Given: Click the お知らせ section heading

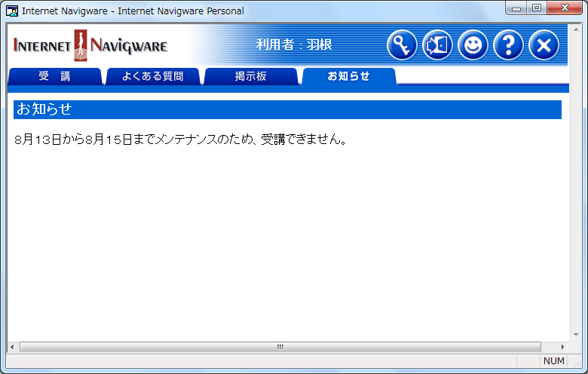Looking at the screenshot, I should [287, 109].
